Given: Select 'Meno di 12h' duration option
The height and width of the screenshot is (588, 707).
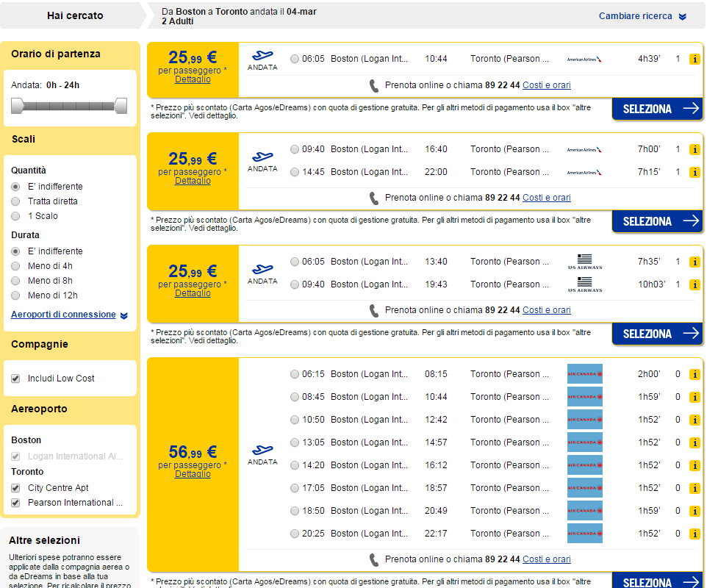Looking at the screenshot, I should (x=15, y=295).
